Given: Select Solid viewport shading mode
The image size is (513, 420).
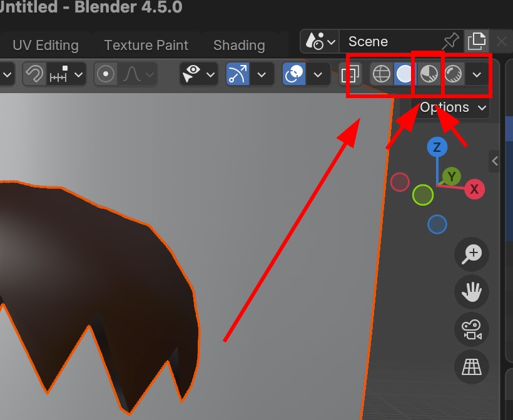Looking at the screenshot, I should [405, 74].
